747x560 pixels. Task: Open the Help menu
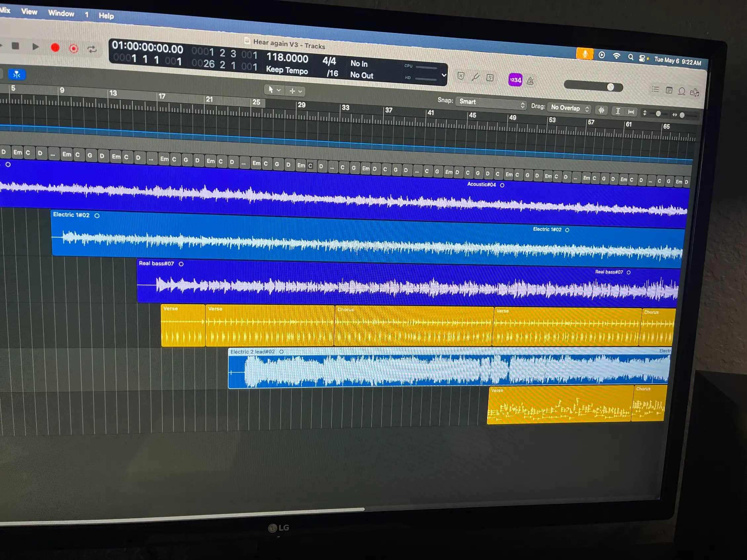pyautogui.click(x=106, y=16)
